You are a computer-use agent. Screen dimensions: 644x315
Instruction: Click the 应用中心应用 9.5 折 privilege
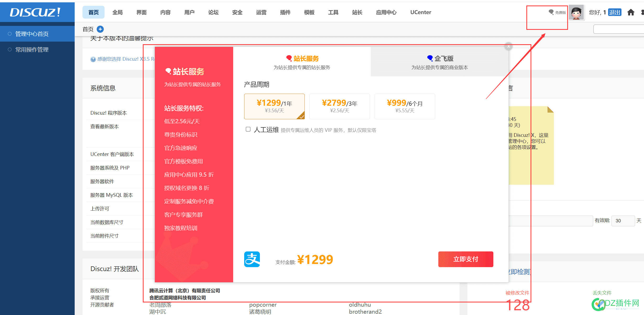click(x=189, y=175)
